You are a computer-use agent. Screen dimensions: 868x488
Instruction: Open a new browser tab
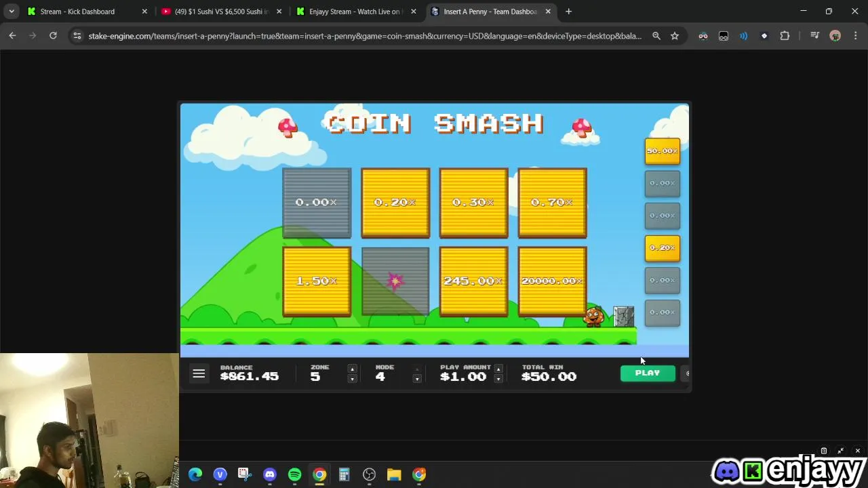tap(568, 12)
